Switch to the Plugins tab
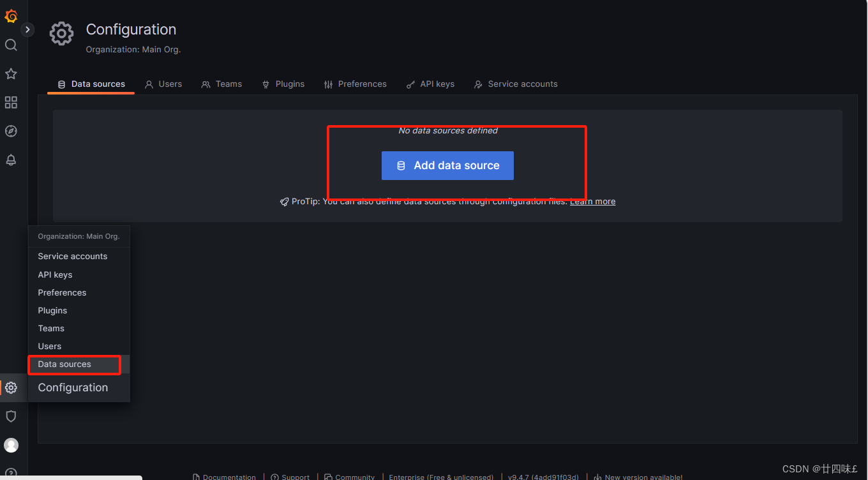The image size is (868, 480). (x=283, y=84)
